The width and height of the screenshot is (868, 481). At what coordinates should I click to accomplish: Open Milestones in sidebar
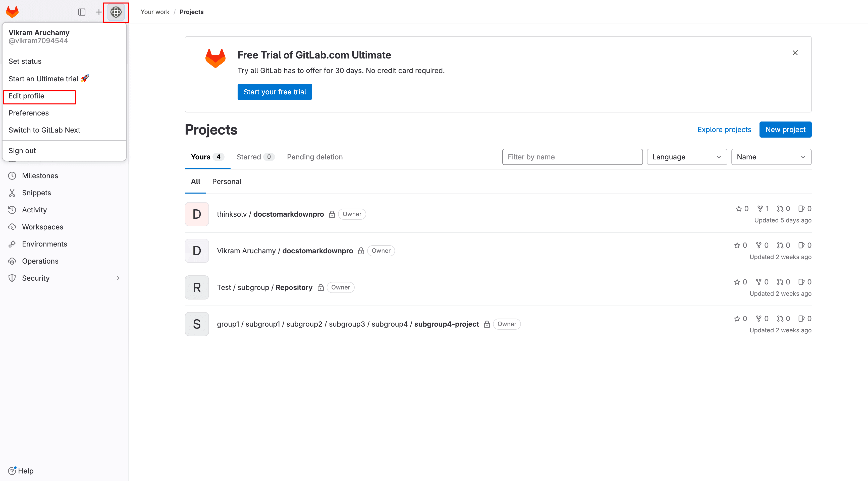point(40,176)
